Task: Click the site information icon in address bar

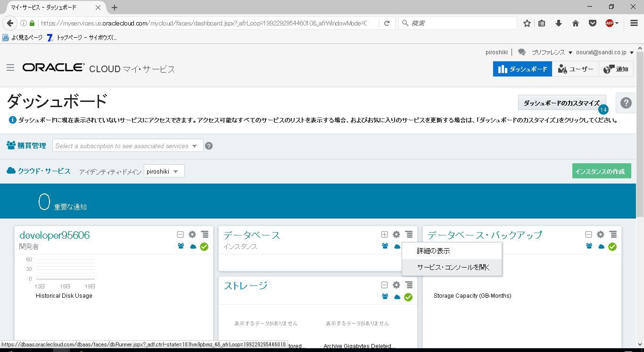Action: point(23,23)
